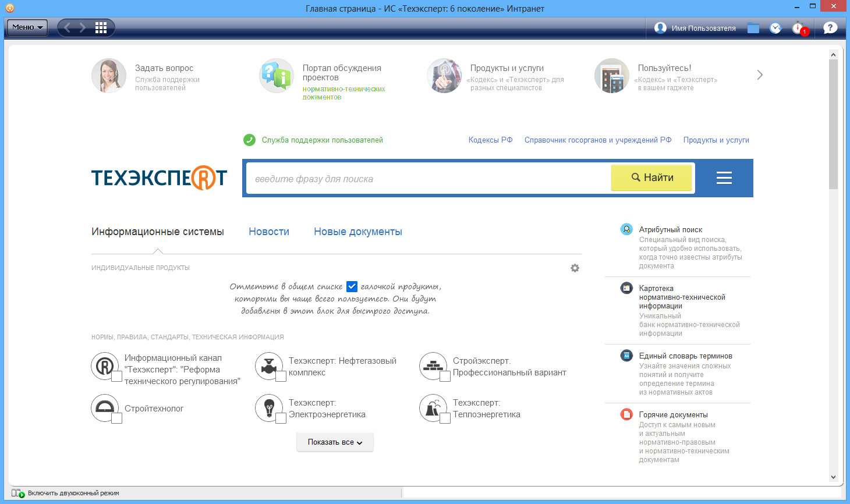
Task: Click the back navigation arrow in toolbar
Action: tap(67, 27)
